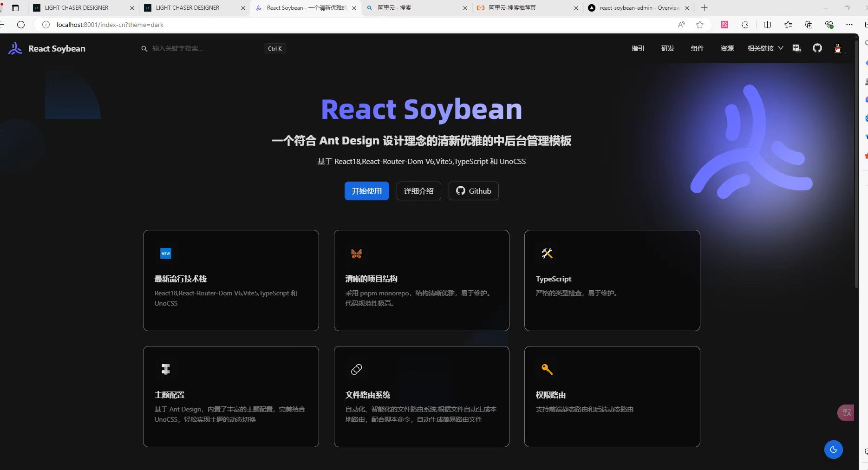
Task: Click the 详细介绍 button
Action: tap(418, 191)
